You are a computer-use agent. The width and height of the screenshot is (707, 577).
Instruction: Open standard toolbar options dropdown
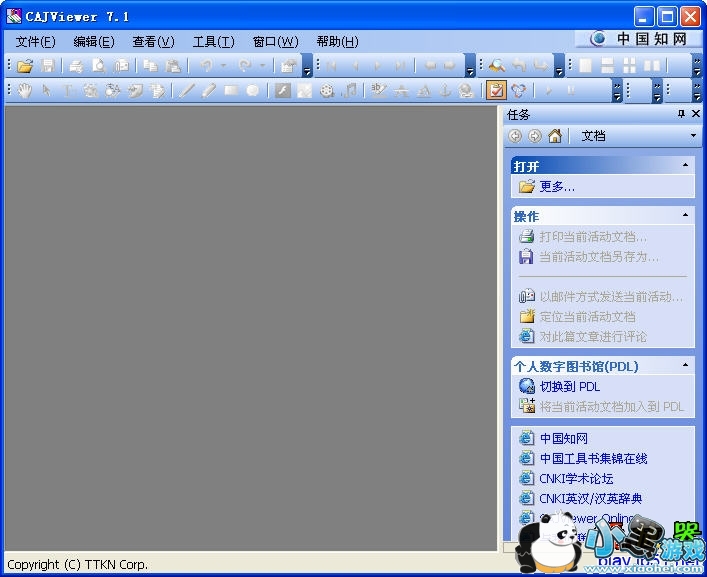307,66
